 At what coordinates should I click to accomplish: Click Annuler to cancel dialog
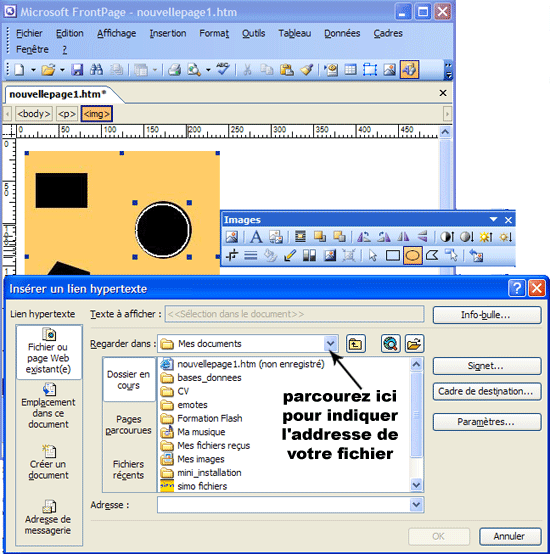(510, 536)
